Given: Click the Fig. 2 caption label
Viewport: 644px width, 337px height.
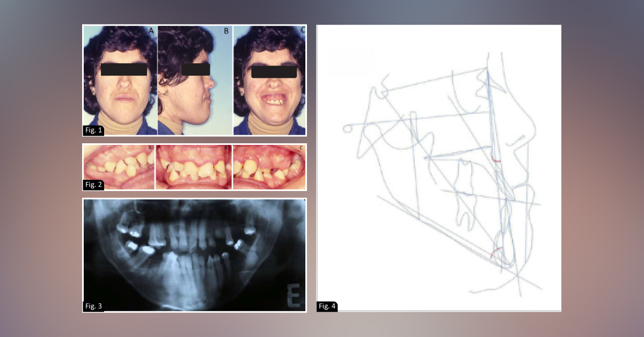Looking at the screenshot, I should [93, 185].
